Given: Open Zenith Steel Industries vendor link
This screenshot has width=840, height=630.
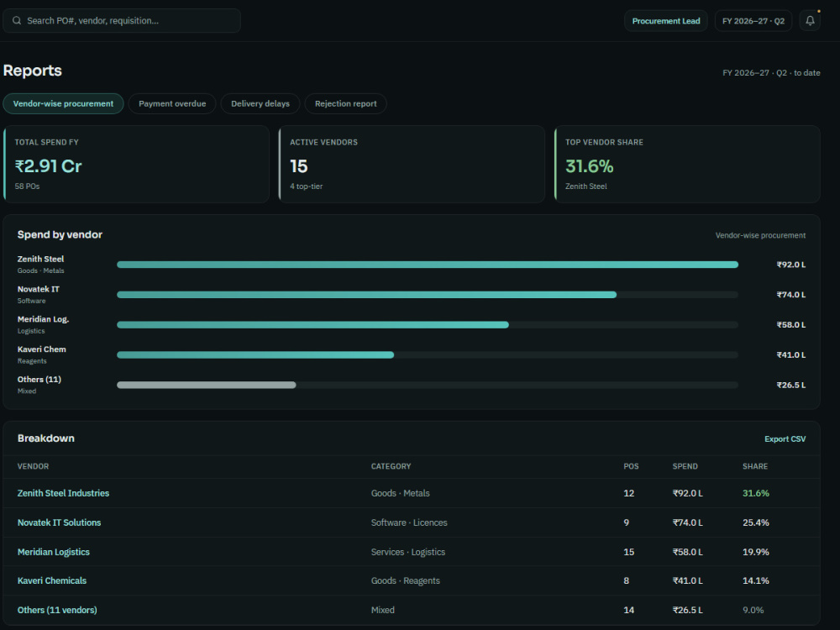Looking at the screenshot, I should coord(63,493).
